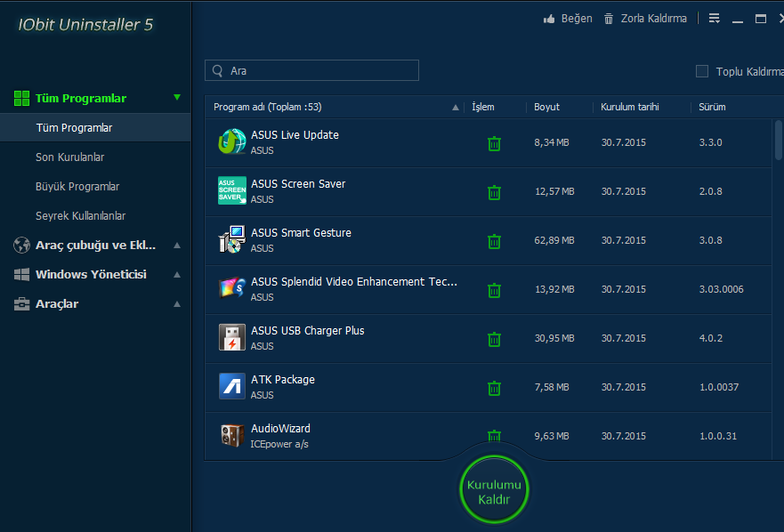Select AudioWizard name text
Screen dimensions: 784x532
(x=280, y=429)
